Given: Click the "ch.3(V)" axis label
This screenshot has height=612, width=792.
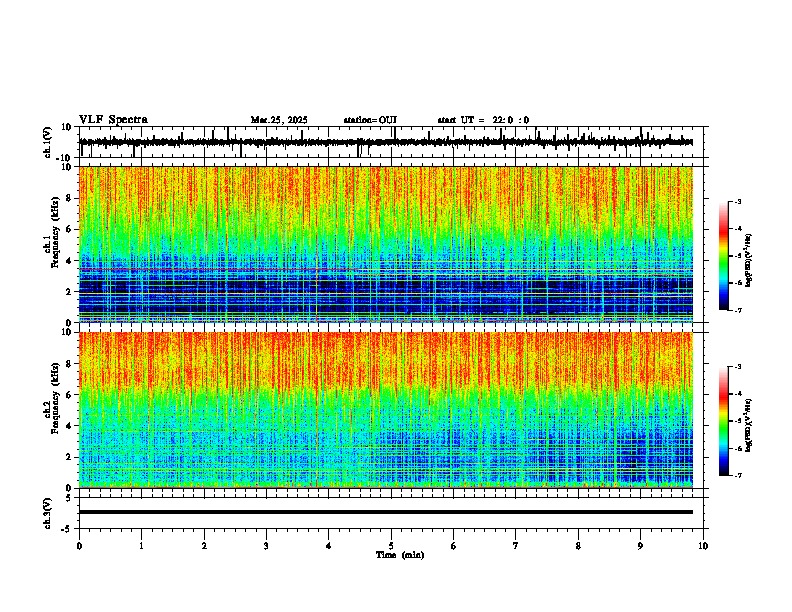Looking at the screenshot, I should [48, 513].
